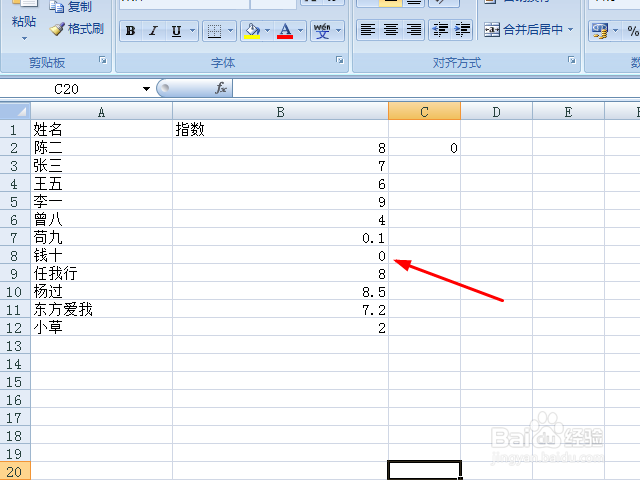
Task: Decrease indent icon
Action: coord(440,30)
